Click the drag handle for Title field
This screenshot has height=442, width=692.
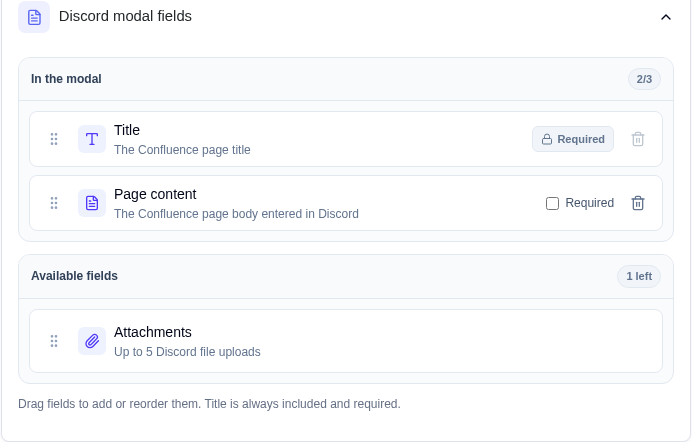(54, 139)
